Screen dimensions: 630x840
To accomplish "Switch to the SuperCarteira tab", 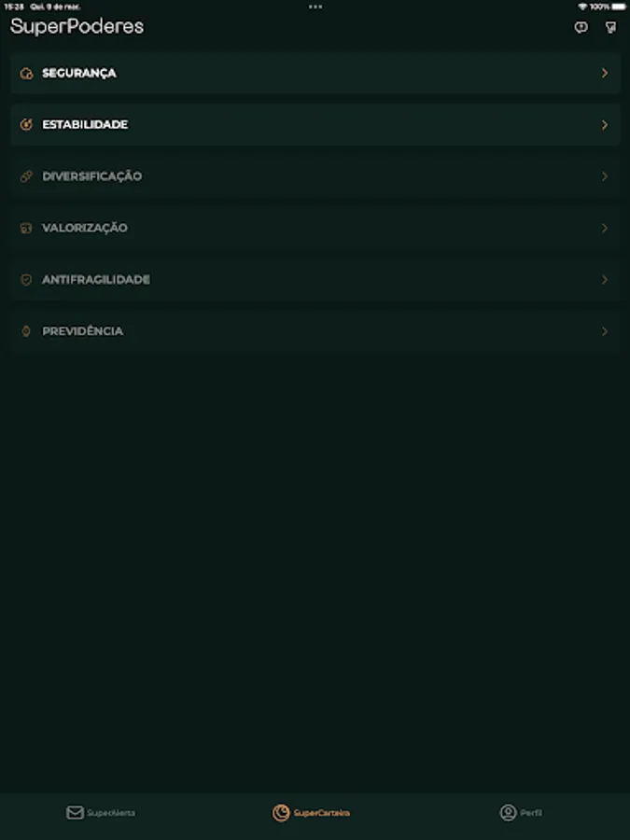I will [311, 813].
